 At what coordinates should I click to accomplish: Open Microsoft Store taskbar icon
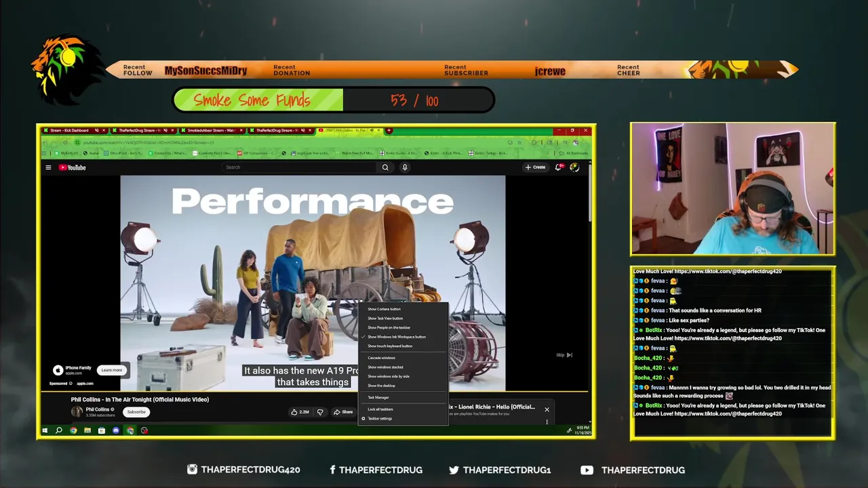102,430
